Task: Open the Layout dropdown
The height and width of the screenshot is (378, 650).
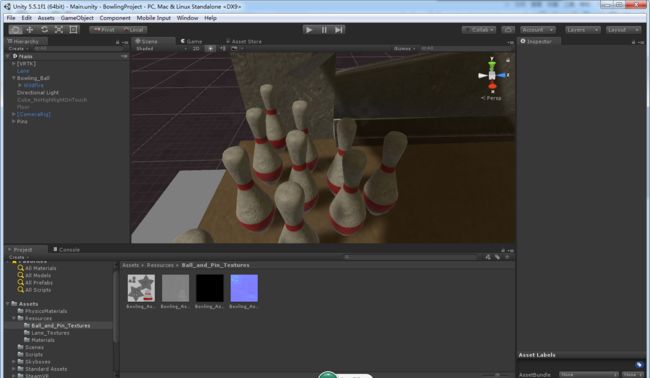Action: (x=623, y=30)
